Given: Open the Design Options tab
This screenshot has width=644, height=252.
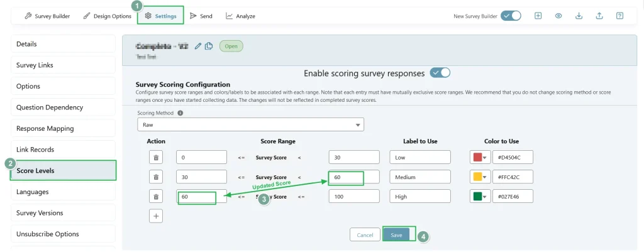Looking at the screenshot, I should coord(108,16).
